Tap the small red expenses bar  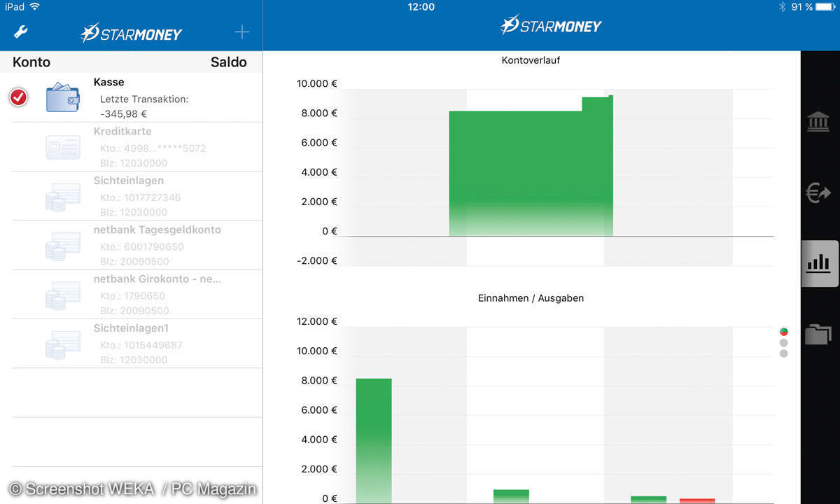(x=697, y=501)
